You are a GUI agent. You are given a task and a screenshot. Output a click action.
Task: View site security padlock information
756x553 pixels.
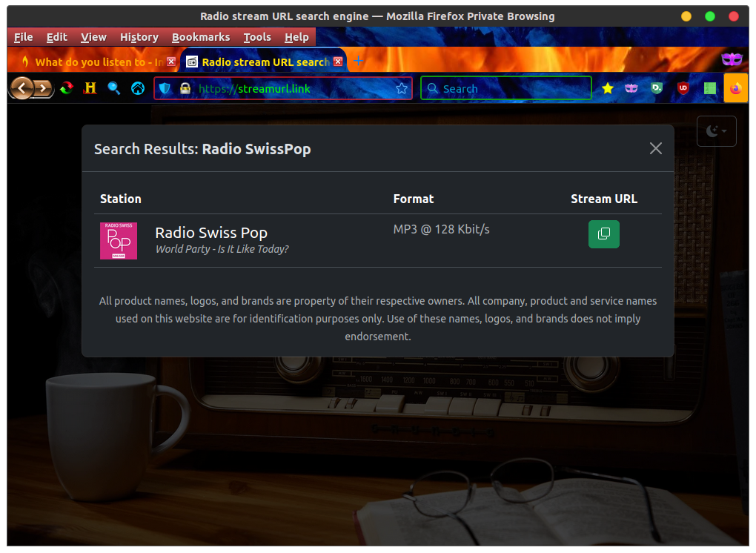pos(185,89)
